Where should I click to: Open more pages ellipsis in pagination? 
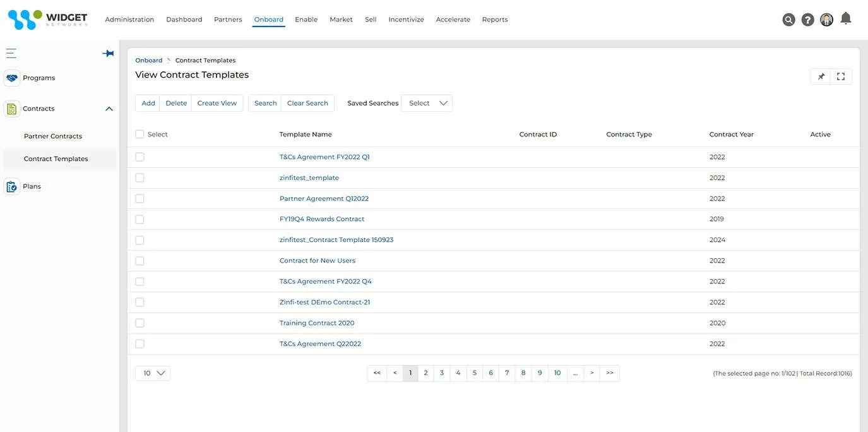(x=575, y=373)
